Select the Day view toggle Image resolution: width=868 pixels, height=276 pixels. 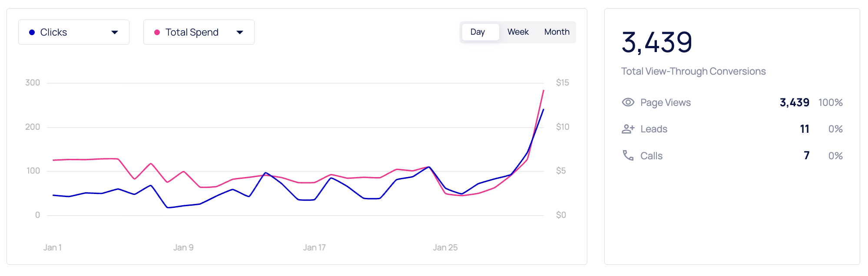pos(478,32)
